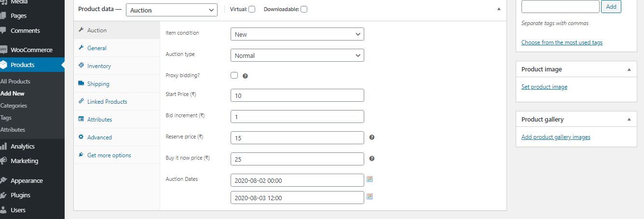Collapse the Product gallery panel
The width and height of the screenshot is (644, 219).
coord(629,119)
